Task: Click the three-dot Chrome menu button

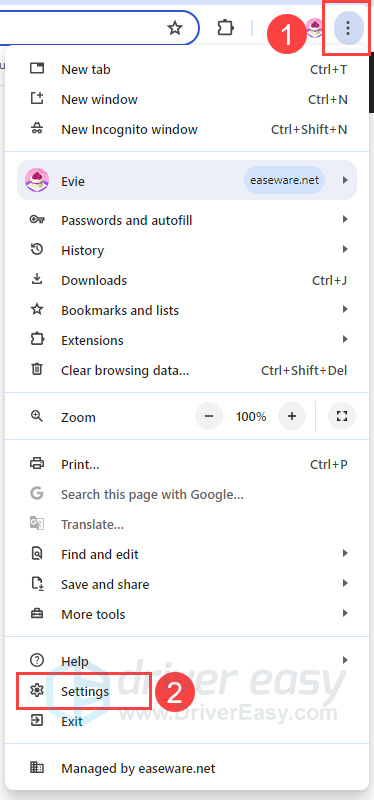Action: tap(348, 28)
